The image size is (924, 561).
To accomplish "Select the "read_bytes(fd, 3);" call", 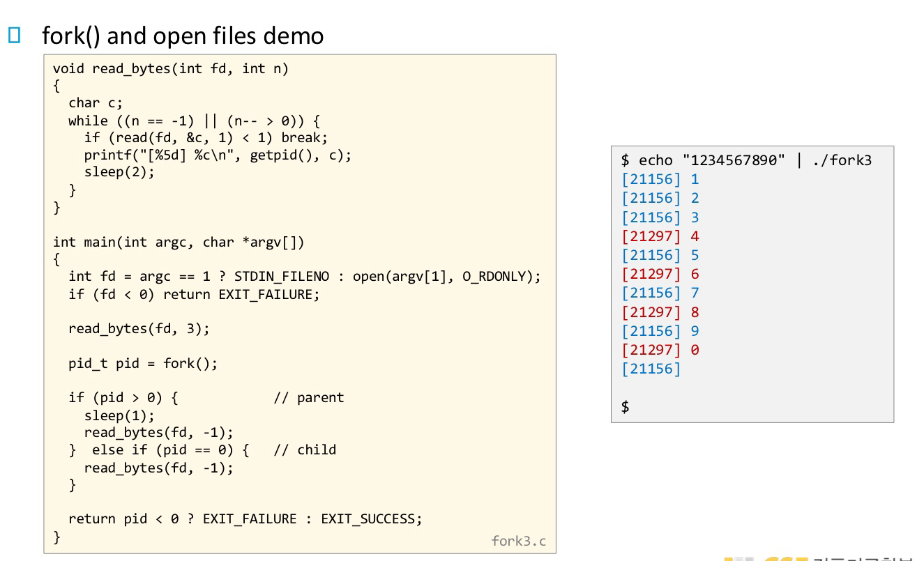I will coord(139,328).
